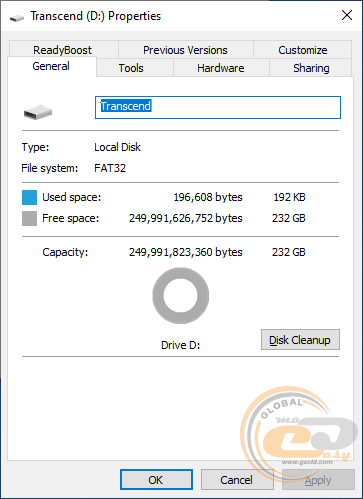Viewport: 363px width, 499px height.
Task: Select the 'Local Disk' type value
Action: click(117, 147)
